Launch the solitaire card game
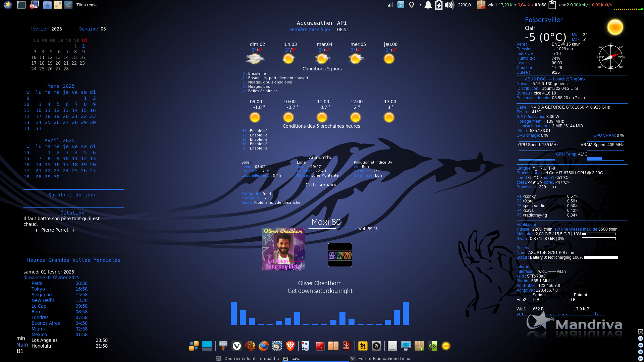Viewport: 644px width, 362px height. pyautogui.click(x=305, y=346)
